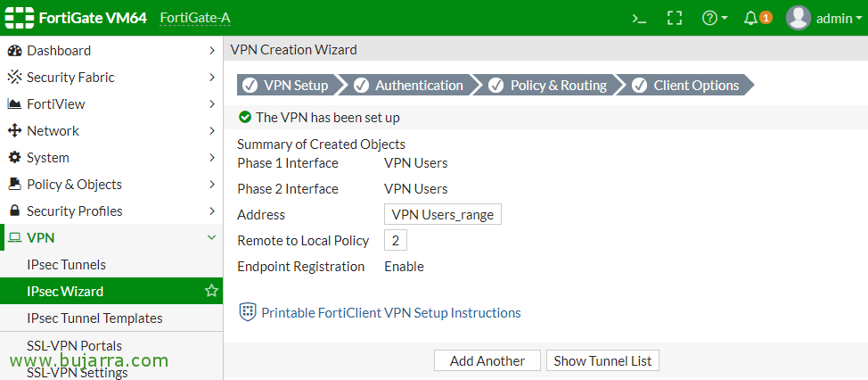The image size is (868, 380).
Task: Open the Dashboard menu
Action: click(111, 51)
